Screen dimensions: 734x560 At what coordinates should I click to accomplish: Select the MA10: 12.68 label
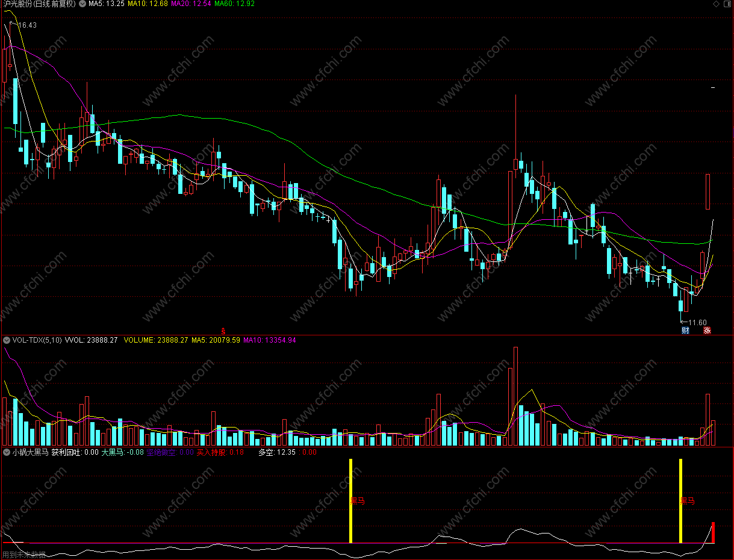click(x=148, y=4)
